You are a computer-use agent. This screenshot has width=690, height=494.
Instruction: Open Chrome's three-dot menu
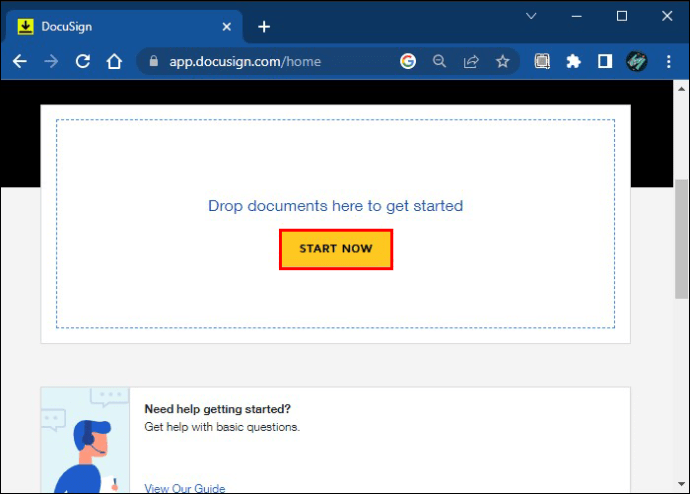tap(668, 61)
